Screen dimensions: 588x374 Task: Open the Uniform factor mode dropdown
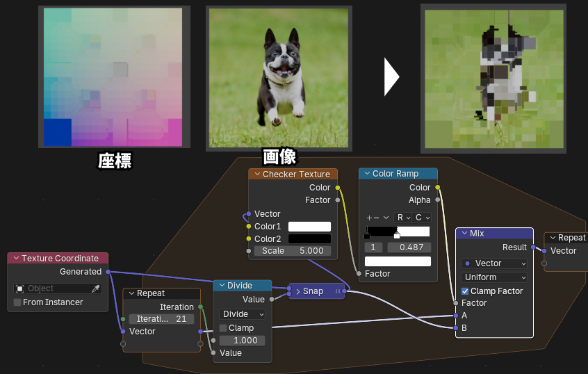494,277
